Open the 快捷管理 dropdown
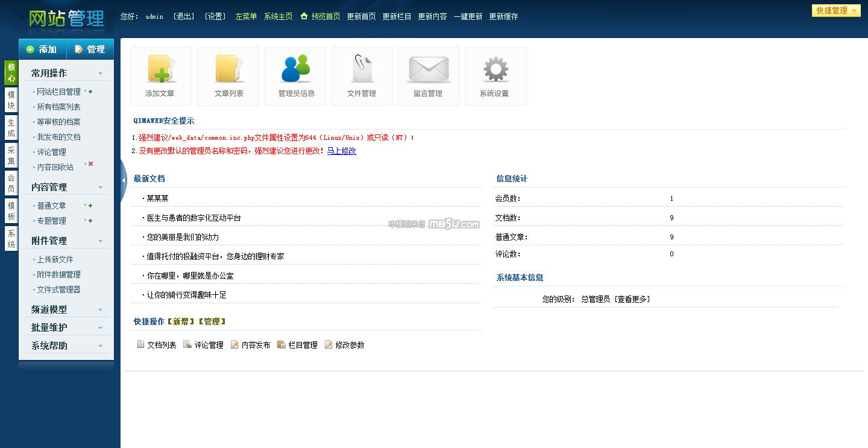Screen dimensions: 868x448 click(x=836, y=10)
